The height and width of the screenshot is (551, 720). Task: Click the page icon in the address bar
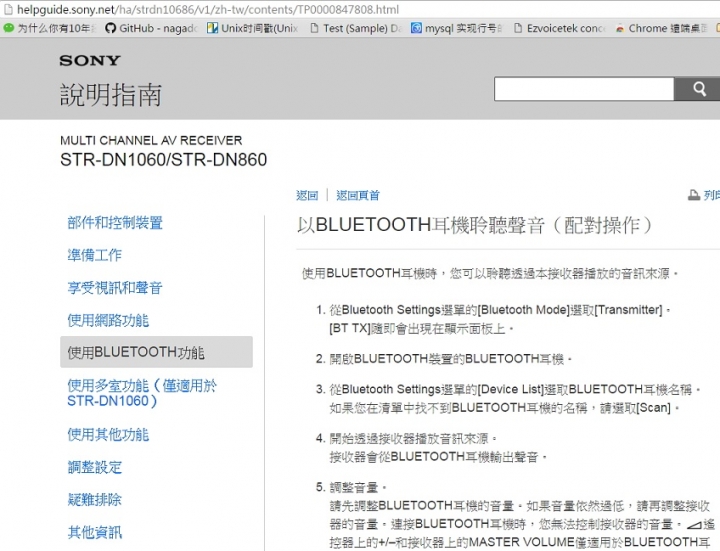(x=8, y=9)
